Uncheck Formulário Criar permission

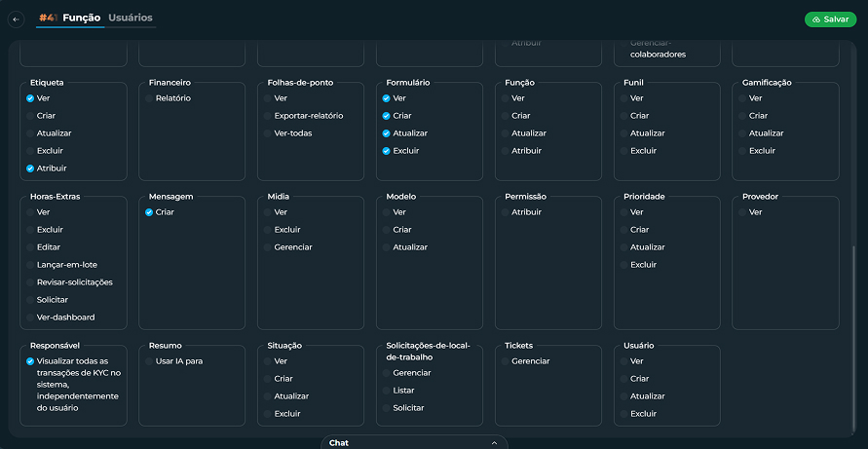tap(387, 116)
